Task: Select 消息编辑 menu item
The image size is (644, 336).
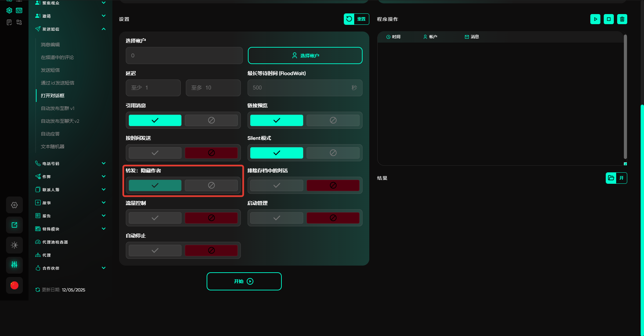Action: coord(50,45)
